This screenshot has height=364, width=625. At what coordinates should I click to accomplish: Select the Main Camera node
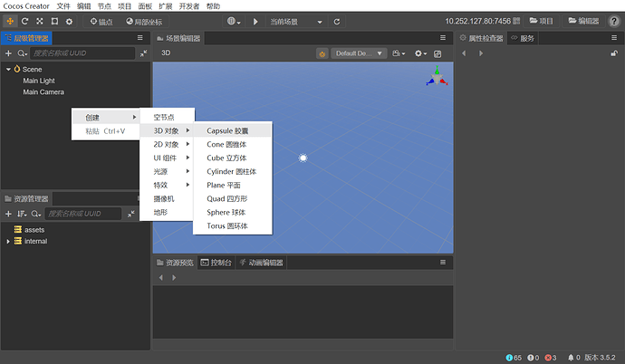coord(43,92)
